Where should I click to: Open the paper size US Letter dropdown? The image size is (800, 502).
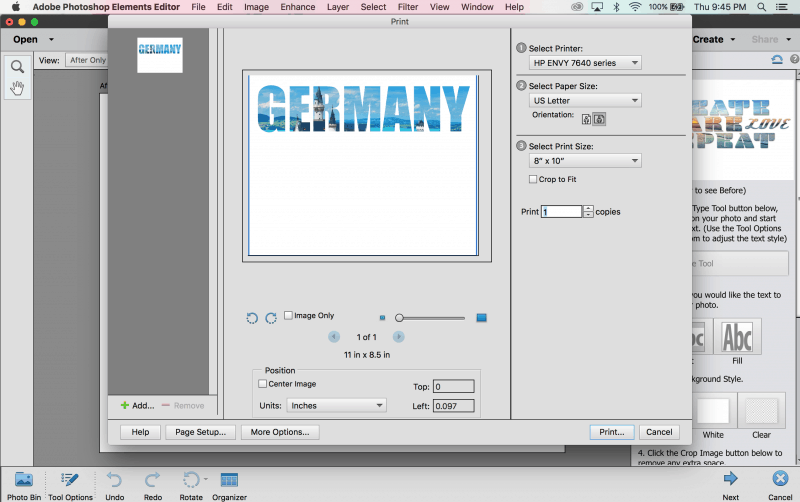pos(585,101)
